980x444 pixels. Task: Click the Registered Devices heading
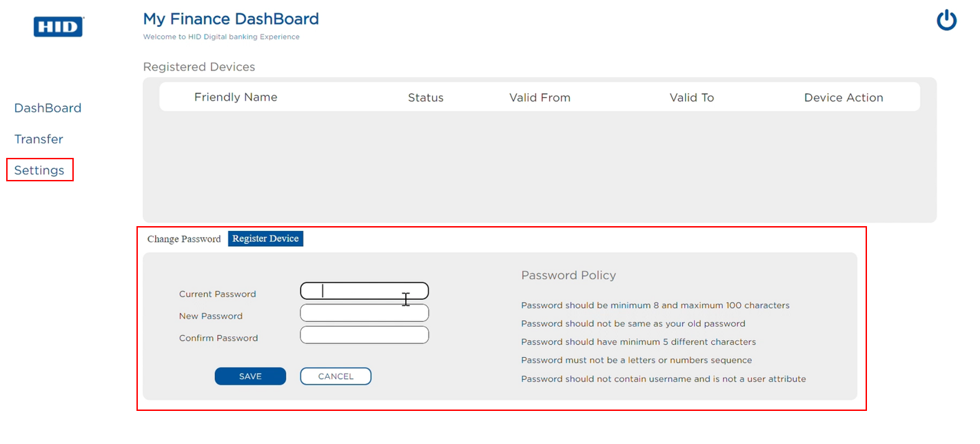pyautogui.click(x=199, y=67)
